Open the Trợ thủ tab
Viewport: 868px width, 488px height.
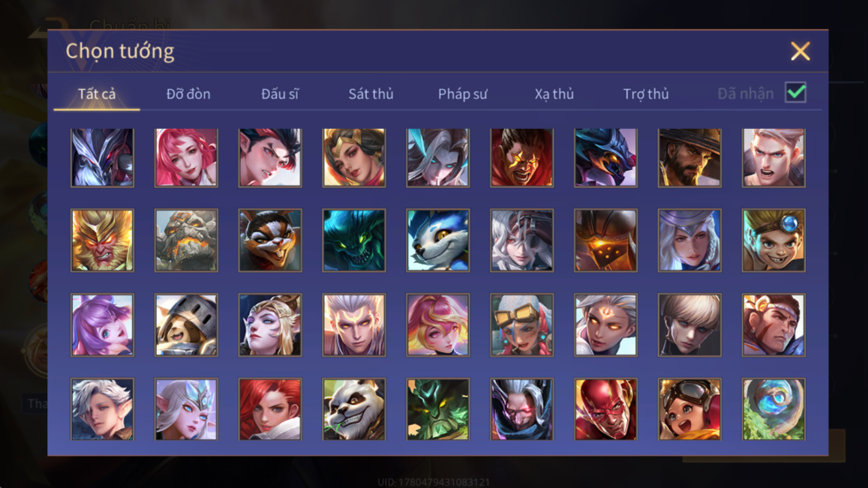pyautogui.click(x=646, y=94)
